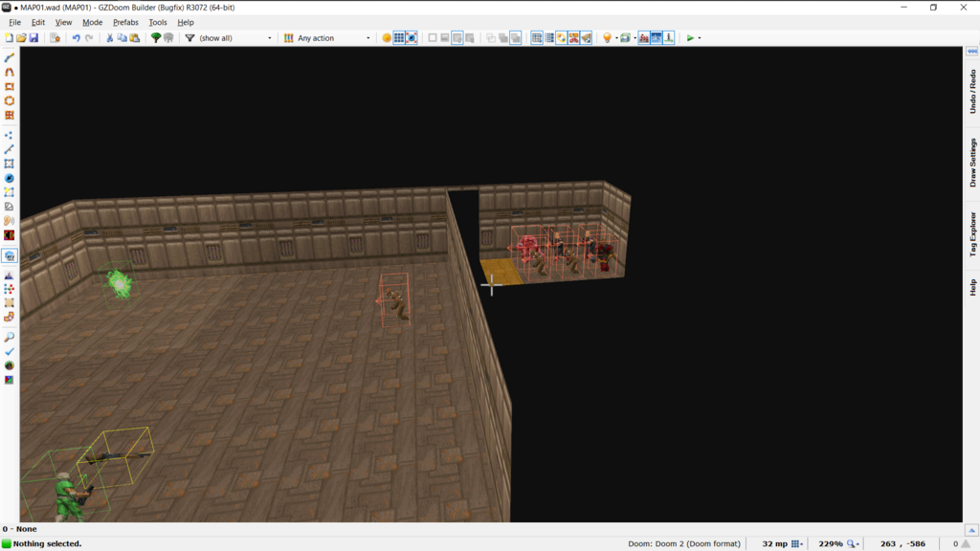Copy selection using toolbar icon
This screenshot has height=551, width=980.
point(122,38)
